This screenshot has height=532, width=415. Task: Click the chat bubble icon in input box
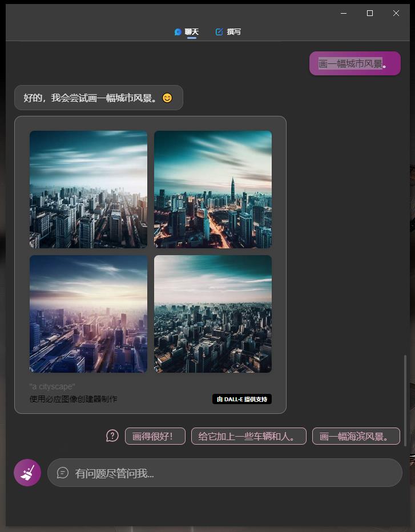click(63, 473)
